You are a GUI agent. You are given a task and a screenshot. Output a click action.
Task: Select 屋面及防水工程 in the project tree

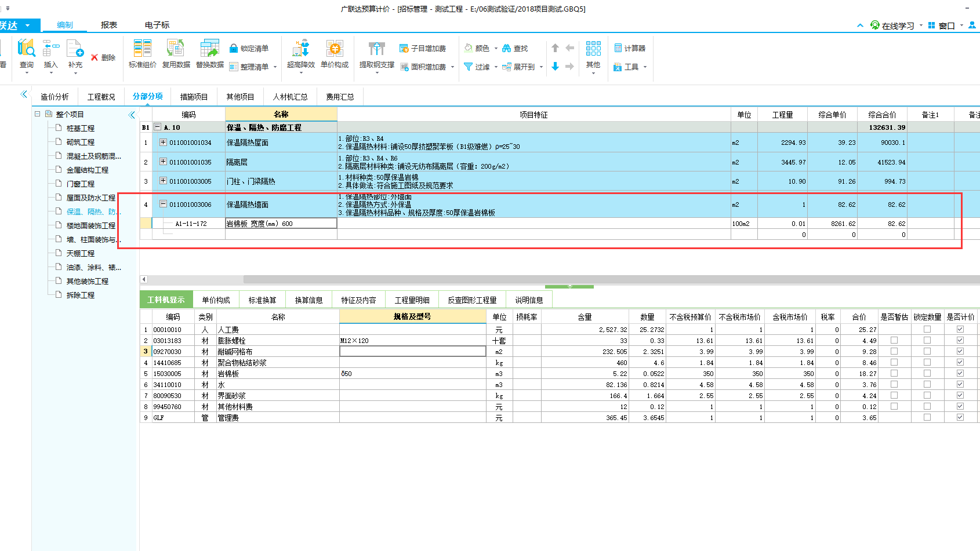click(91, 198)
